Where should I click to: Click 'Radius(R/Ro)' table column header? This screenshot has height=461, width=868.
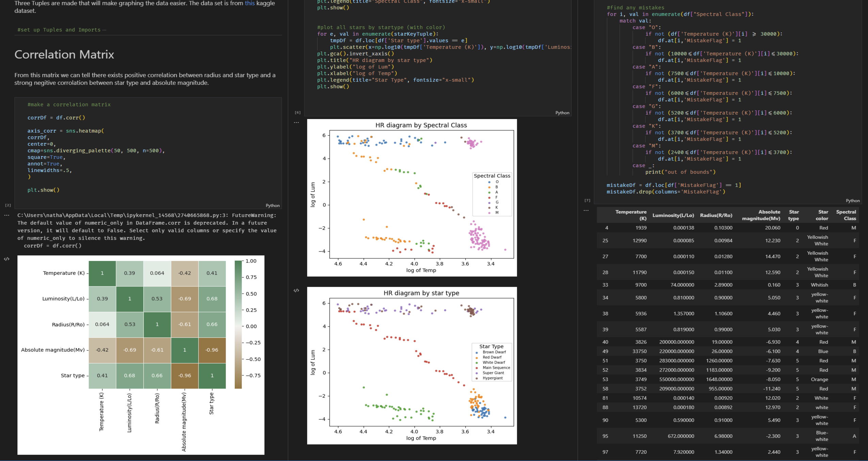point(716,215)
